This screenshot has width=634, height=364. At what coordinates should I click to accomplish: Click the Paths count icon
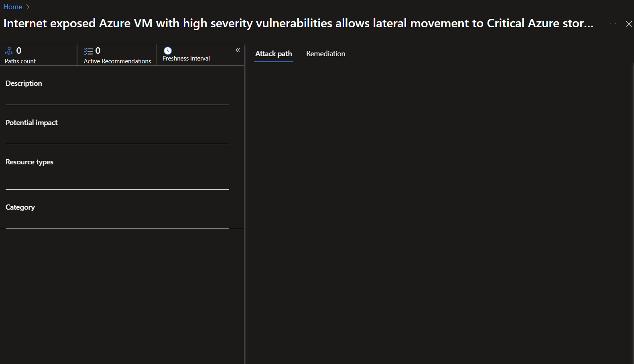tap(9, 51)
